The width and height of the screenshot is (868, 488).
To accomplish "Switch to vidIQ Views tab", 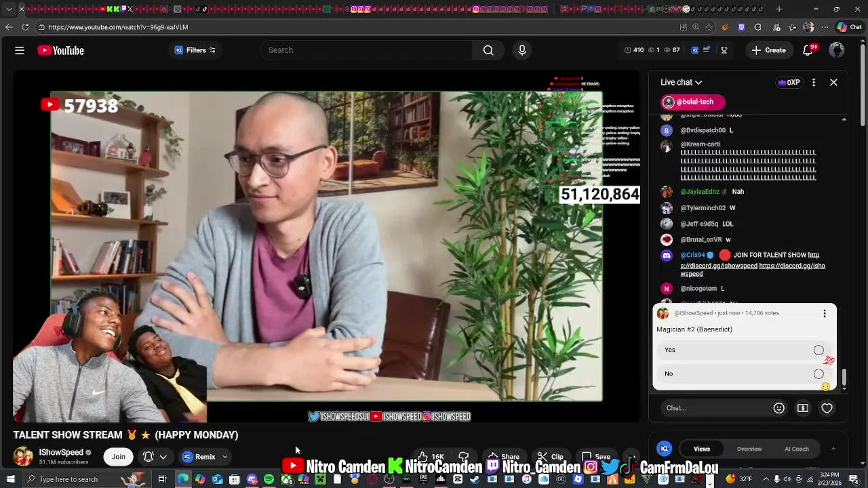I will click(x=702, y=449).
